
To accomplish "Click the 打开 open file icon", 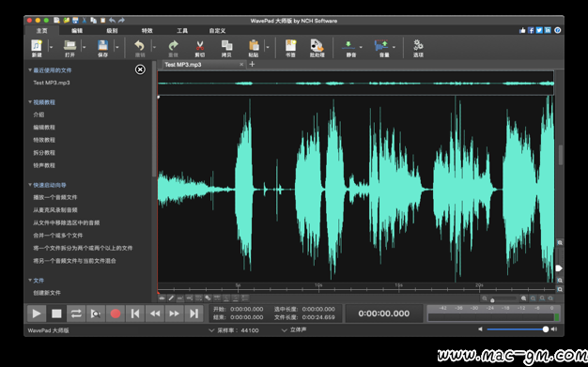I will point(70,46).
